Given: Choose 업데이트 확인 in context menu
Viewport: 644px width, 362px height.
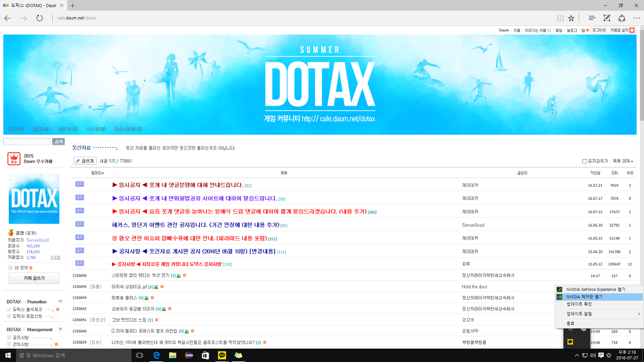Looking at the screenshot, I should pyautogui.click(x=599, y=304).
